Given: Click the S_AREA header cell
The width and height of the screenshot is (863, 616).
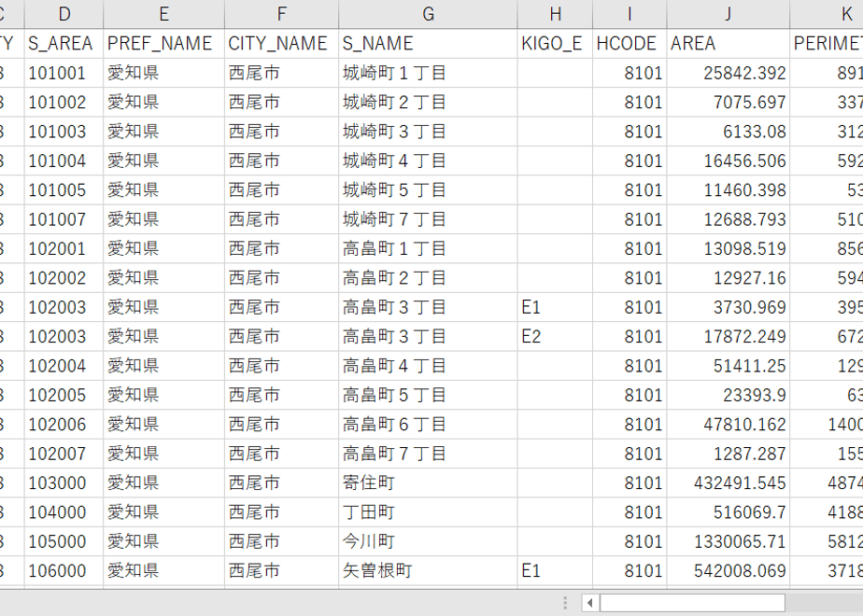Looking at the screenshot, I should click(64, 44).
